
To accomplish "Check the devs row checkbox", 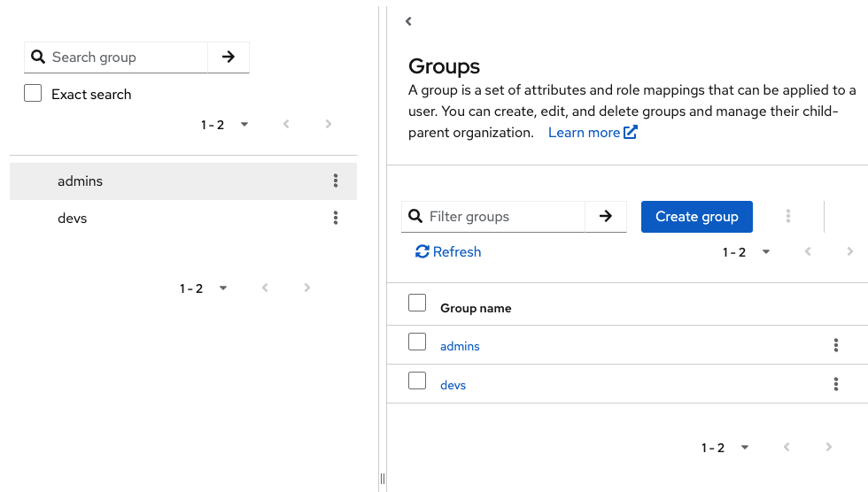I will tap(417, 381).
